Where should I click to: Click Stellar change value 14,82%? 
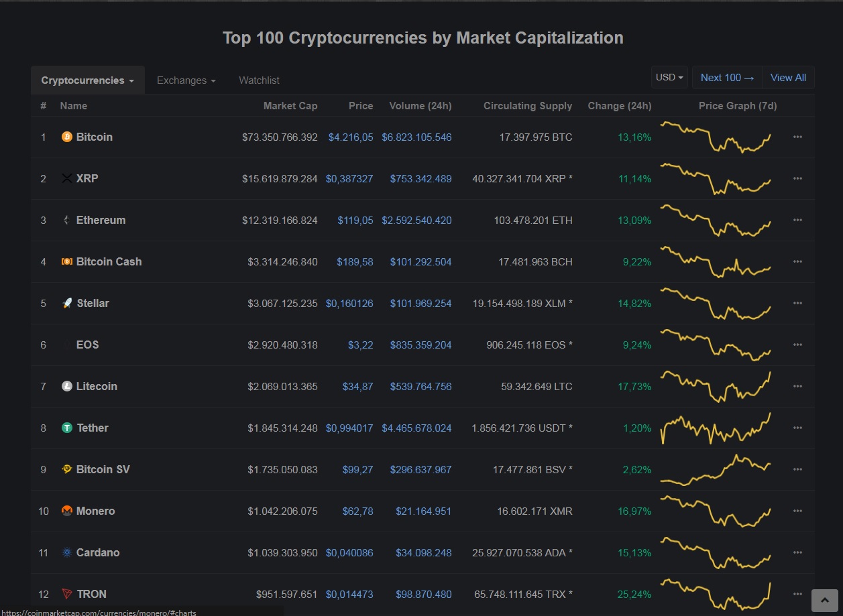point(634,303)
